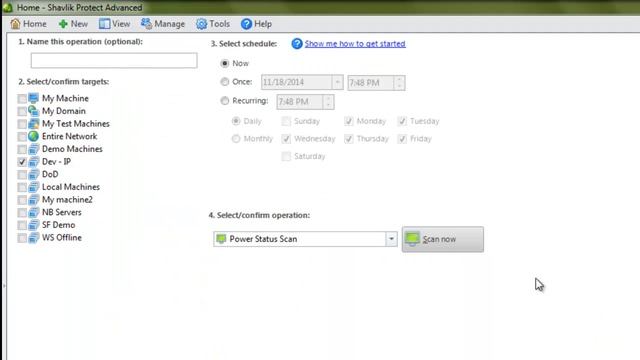Click the View window icon
This screenshot has height=360, width=640.
[x=104, y=24]
